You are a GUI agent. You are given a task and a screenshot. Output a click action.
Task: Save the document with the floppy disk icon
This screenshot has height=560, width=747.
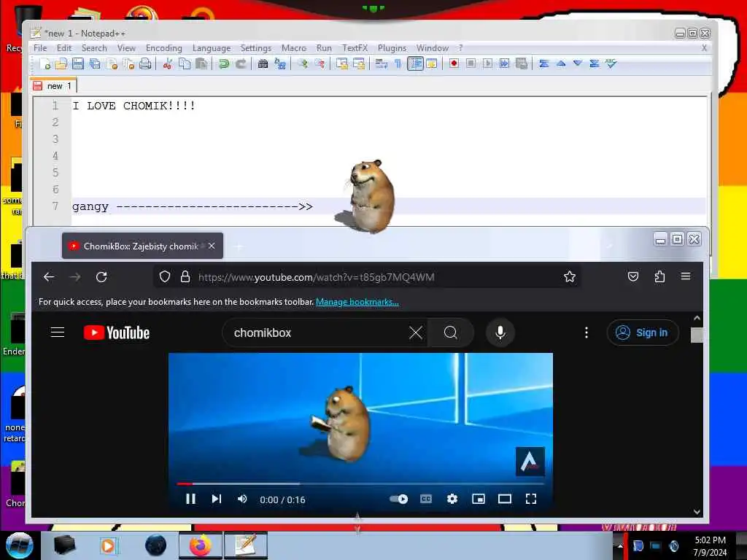tap(77, 64)
